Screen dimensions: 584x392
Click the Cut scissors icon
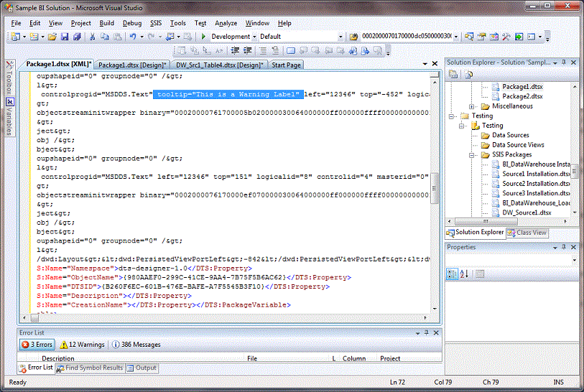(x=91, y=37)
